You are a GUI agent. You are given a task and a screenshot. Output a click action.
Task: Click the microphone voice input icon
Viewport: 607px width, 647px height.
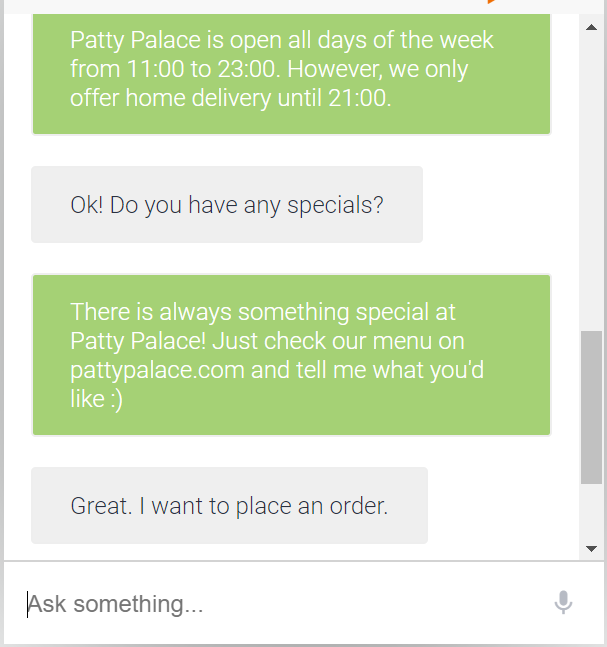(563, 602)
